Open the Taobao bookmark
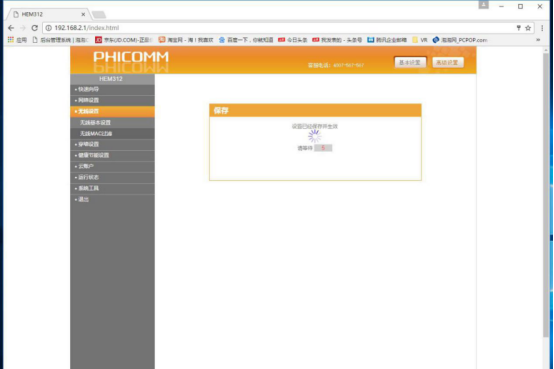Viewport: 554px width, 369px height. point(186,40)
